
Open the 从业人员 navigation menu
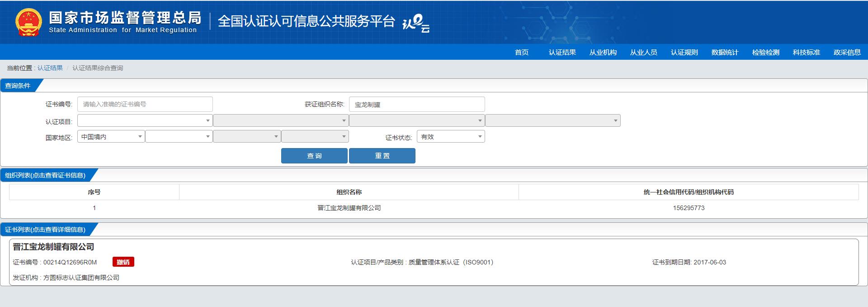pos(644,53)
